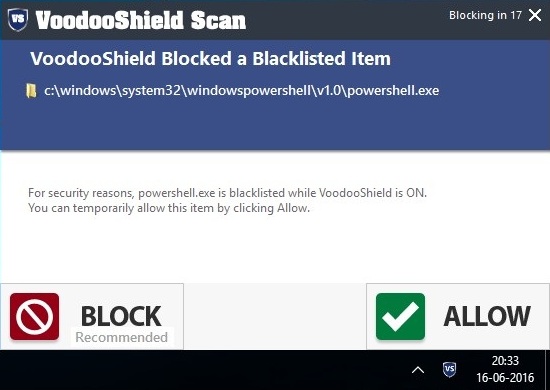Screen dimensions: 550x390
Task: Click 'temporarily allow this item' message line
Action: (169, 208)
